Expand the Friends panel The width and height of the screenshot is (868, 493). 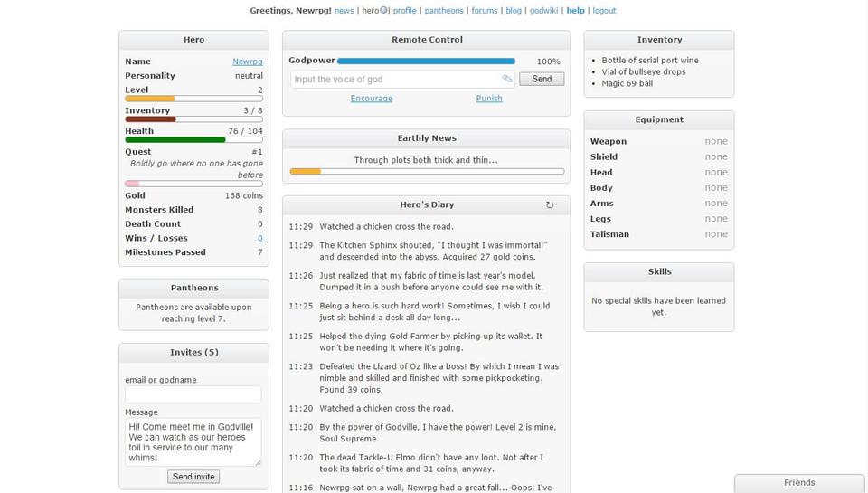click(x=799, y=483)
